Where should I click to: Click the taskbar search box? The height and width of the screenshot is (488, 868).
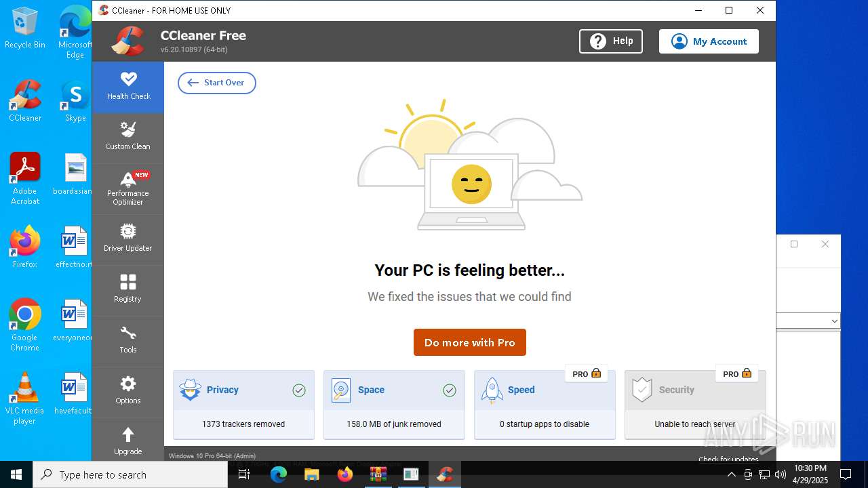[130, 474]
